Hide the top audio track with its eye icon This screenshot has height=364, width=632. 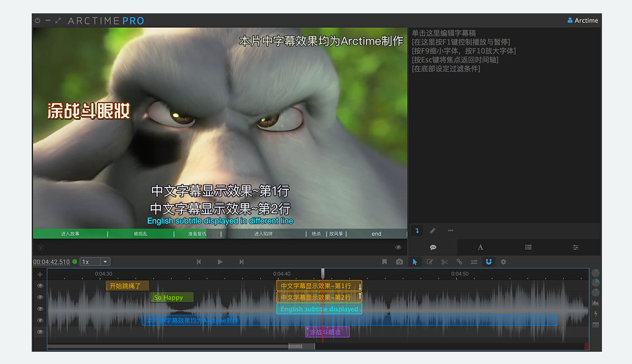click(40, 286)
